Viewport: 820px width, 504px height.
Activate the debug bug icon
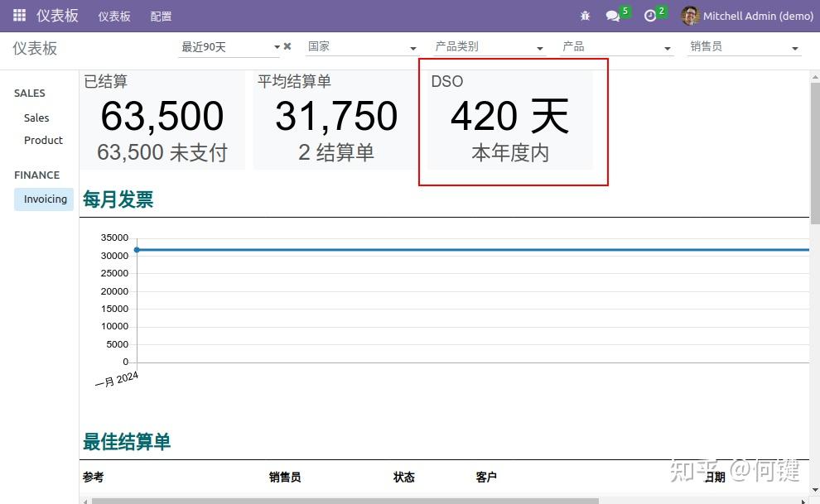click(585, 15)
